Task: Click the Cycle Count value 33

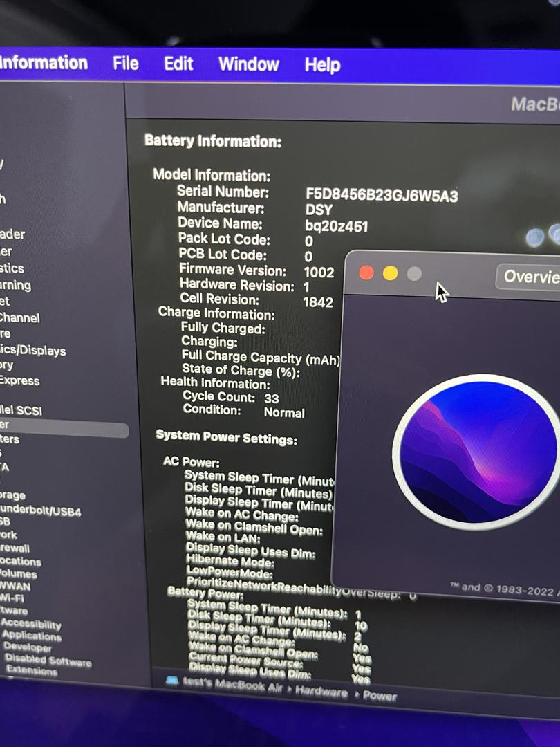Action: (272, 398)
